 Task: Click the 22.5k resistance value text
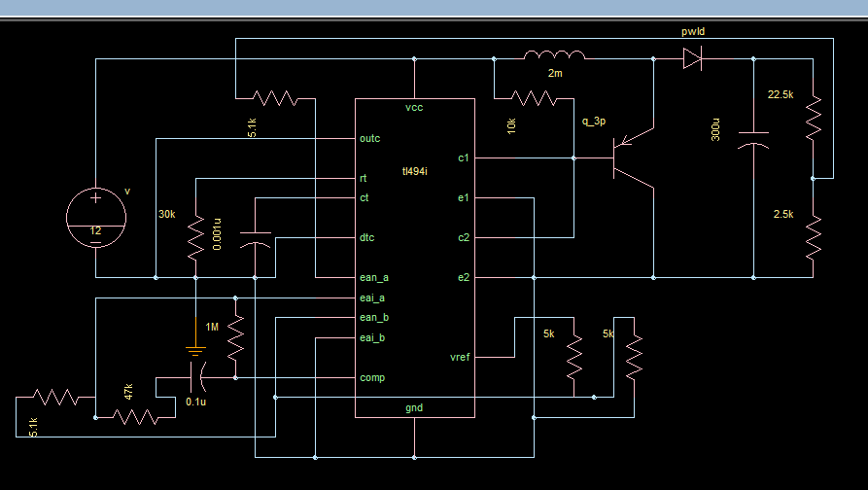point(781,94)
